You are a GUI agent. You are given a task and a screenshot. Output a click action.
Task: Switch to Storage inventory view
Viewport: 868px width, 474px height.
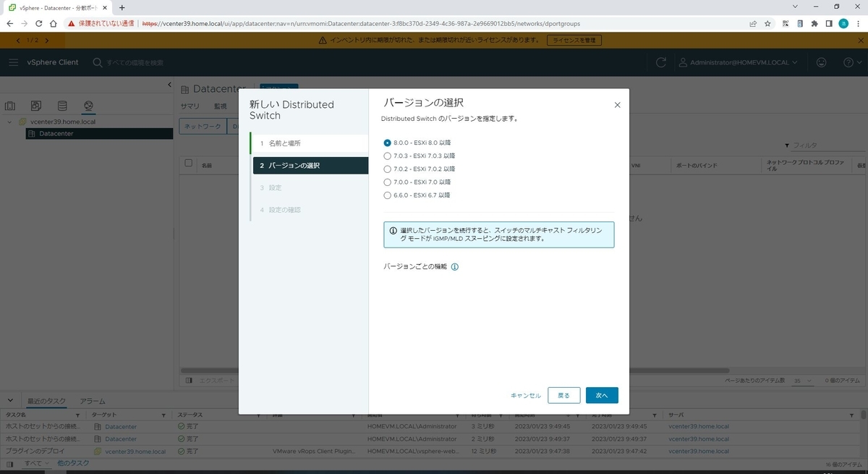point(62,106)
